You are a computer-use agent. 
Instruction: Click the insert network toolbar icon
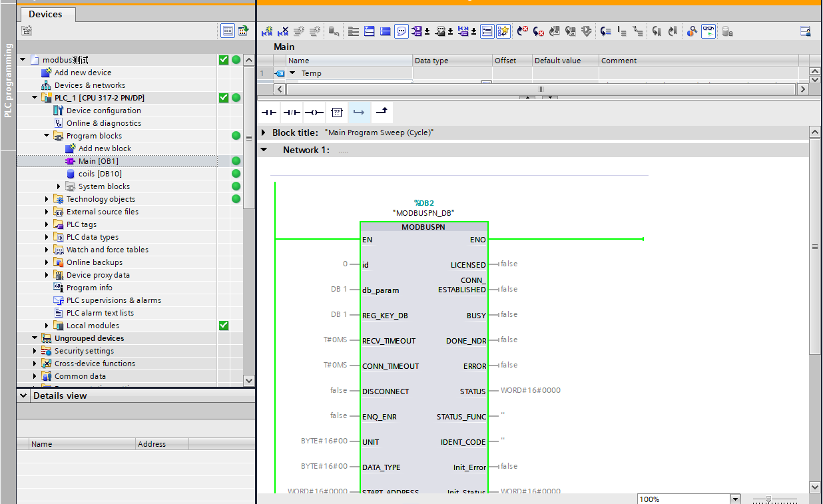click(x=267, y=31)
